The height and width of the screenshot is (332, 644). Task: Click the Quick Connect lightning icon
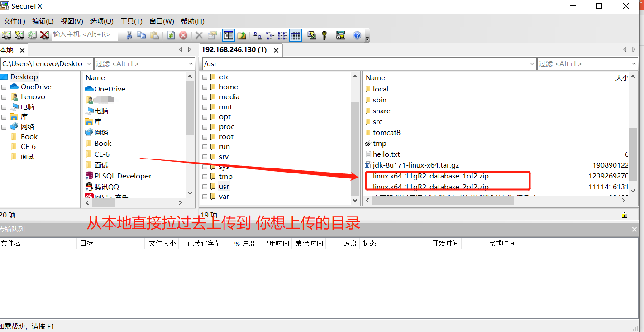click(19, 35)
